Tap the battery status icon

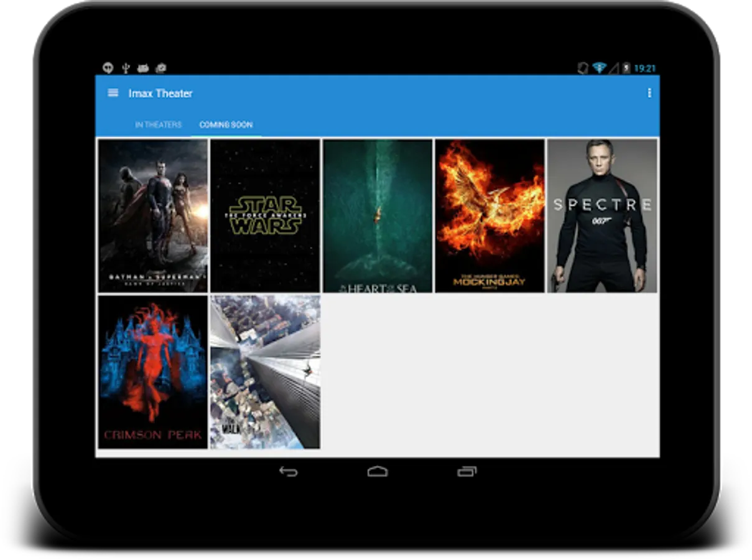tap(627, 68)
